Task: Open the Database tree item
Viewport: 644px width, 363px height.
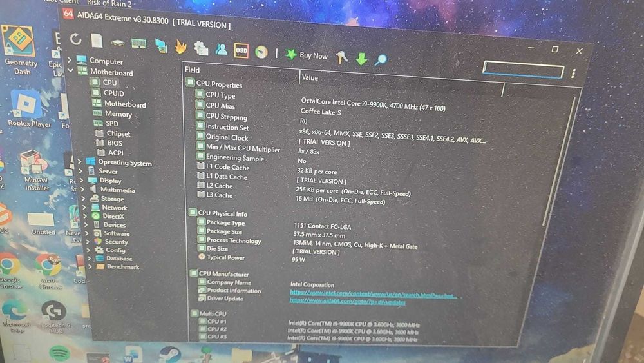Action: click(x=119, y=258)
